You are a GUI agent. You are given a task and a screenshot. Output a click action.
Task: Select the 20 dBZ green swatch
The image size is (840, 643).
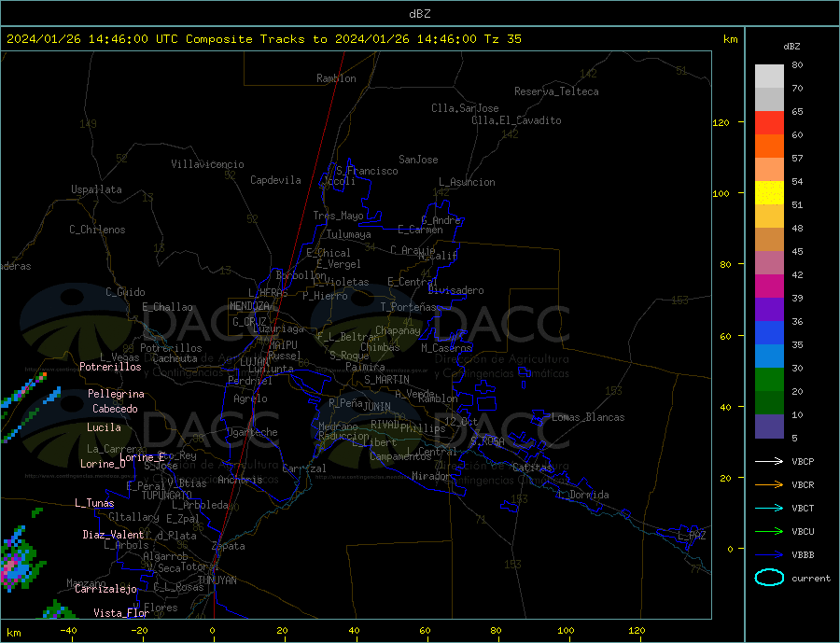tap(769, 379)
